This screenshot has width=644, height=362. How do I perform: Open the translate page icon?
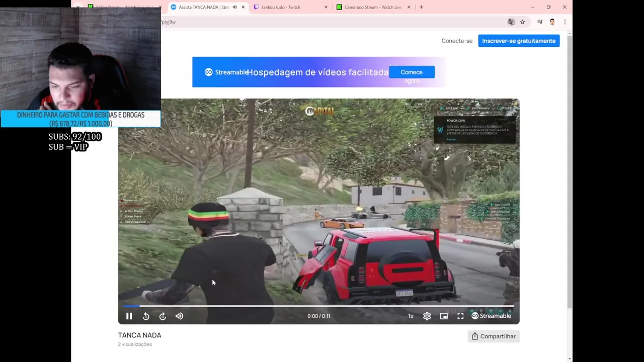511,22
